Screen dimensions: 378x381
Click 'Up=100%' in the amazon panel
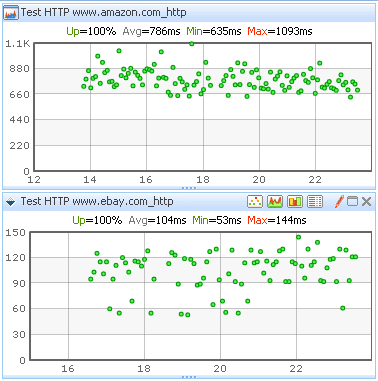[x=91, y=31]
